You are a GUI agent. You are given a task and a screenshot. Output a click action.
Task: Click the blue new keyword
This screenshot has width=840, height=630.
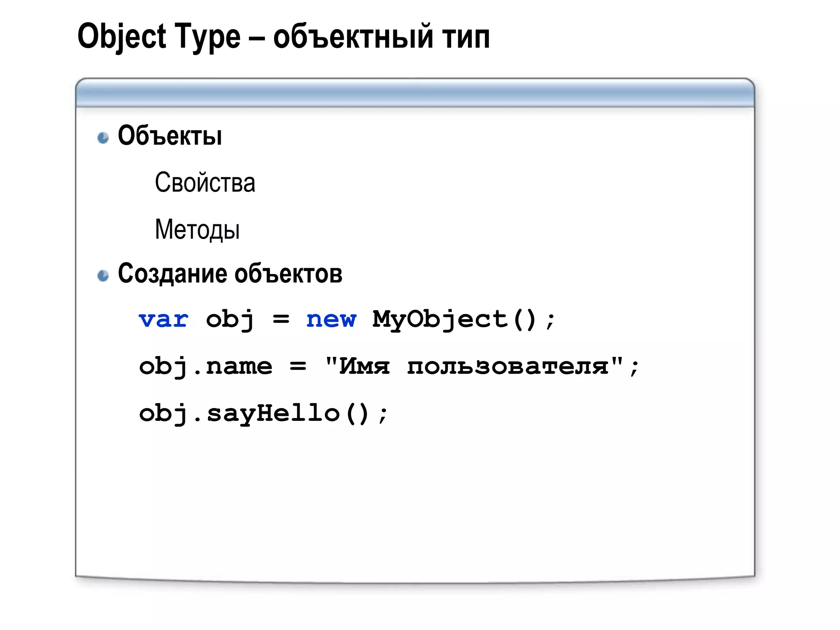point(331,320)
